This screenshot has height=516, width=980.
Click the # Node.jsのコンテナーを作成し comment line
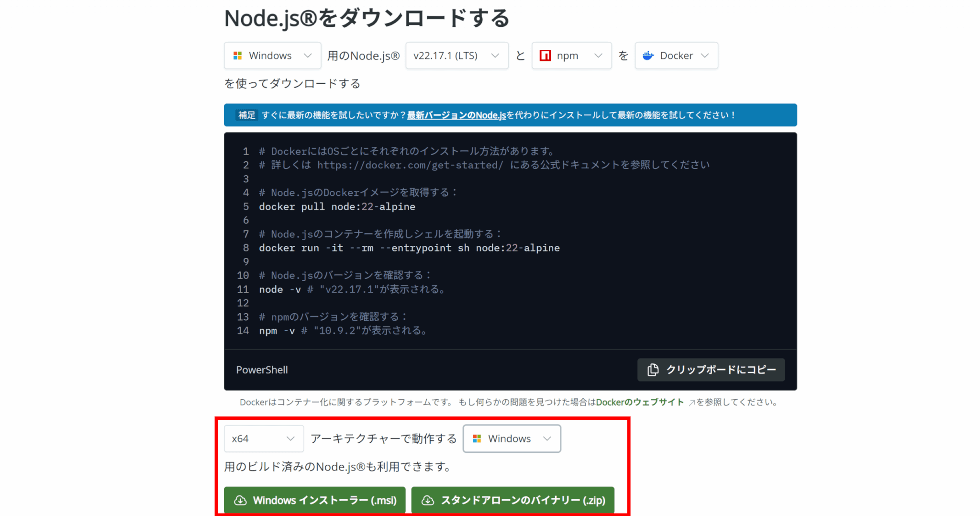380,234
